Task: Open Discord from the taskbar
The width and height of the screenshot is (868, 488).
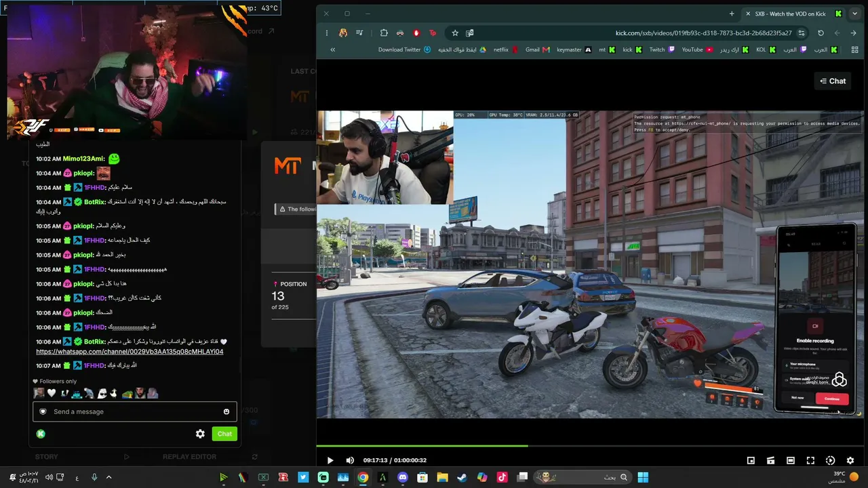Action: pyautogui.click(x=403, y=477)
